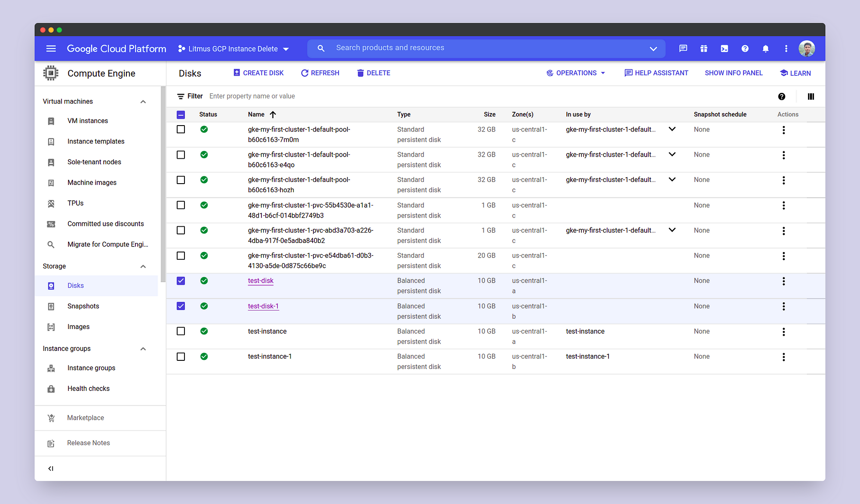Open actions menu for test-instance row

[x=783, y=332]
